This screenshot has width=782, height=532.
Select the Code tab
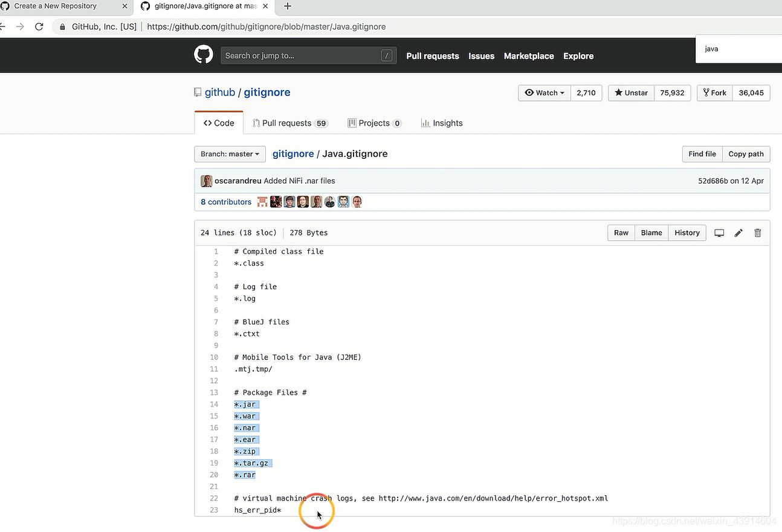(219, 123)
